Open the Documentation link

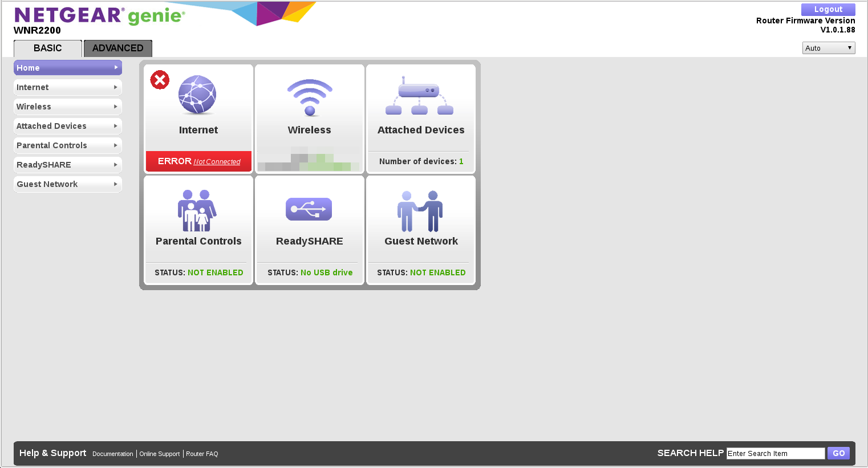pos(112,454)
